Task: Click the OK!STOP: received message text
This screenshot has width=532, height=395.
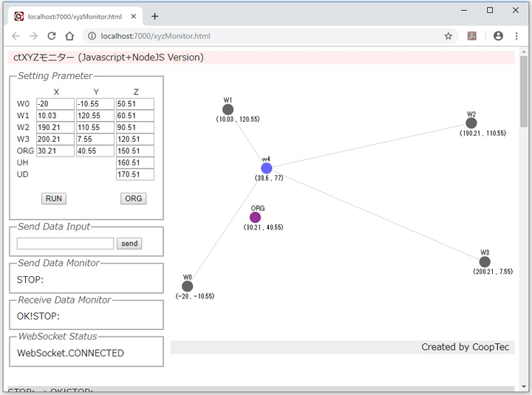Action: pyautogui.click(x=38, y=316)
